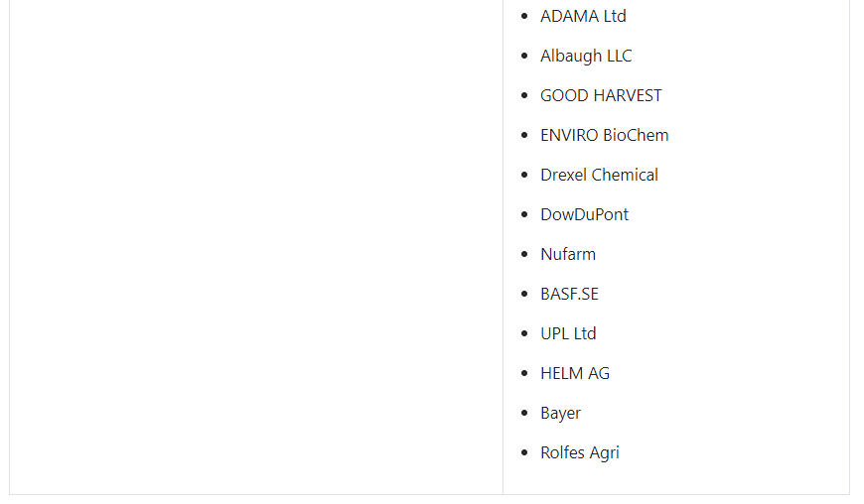Click the bullet beside GOOD HARVEST
Viewport: 864px width, 504px height.
click(524, 95)
